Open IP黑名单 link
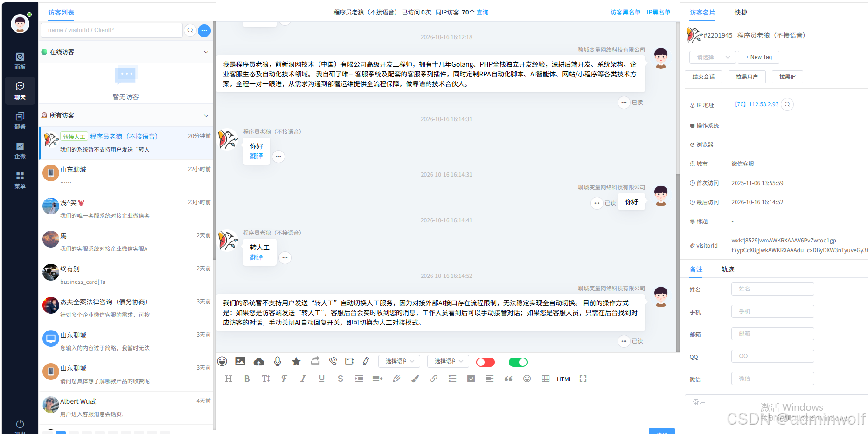Viewport: 868px width, 434px height. click(x=659, y=13)
